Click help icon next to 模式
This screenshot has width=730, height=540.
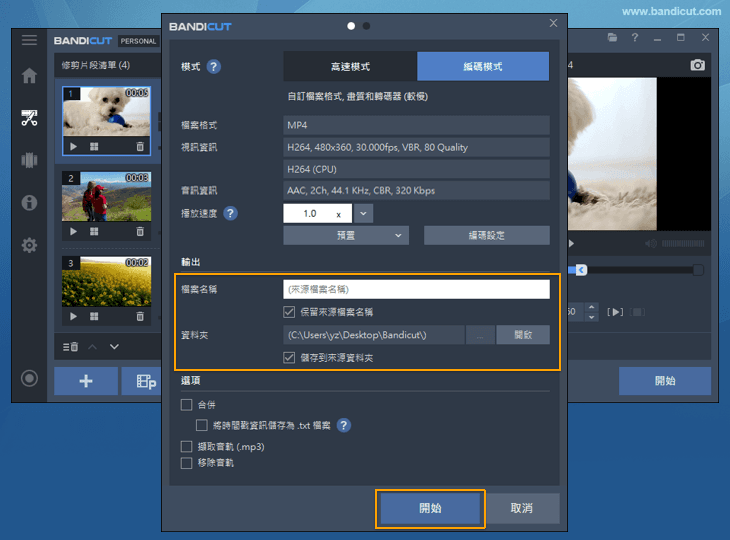pyautogui.click(x=213, y=67)
